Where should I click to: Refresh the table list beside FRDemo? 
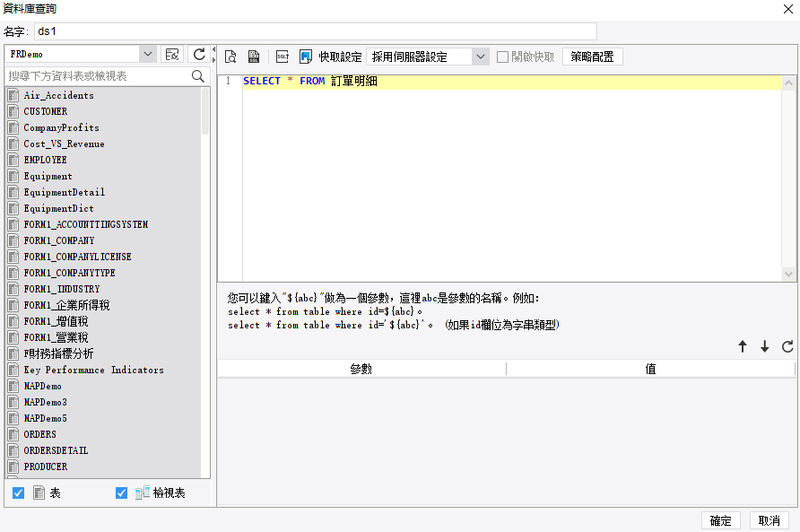(199, 54)
